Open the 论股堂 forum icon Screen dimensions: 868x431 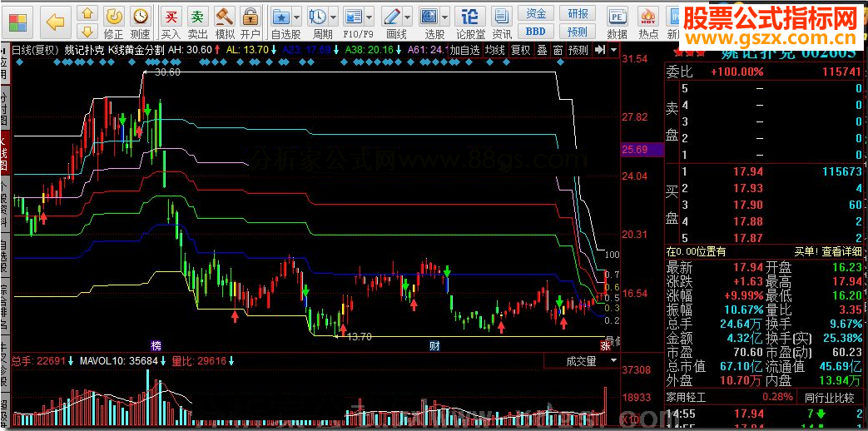click(x=470, y=16)
